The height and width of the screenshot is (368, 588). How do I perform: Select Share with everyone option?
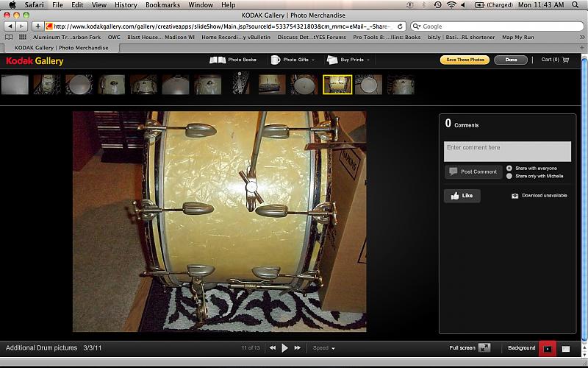coord(509,168)
